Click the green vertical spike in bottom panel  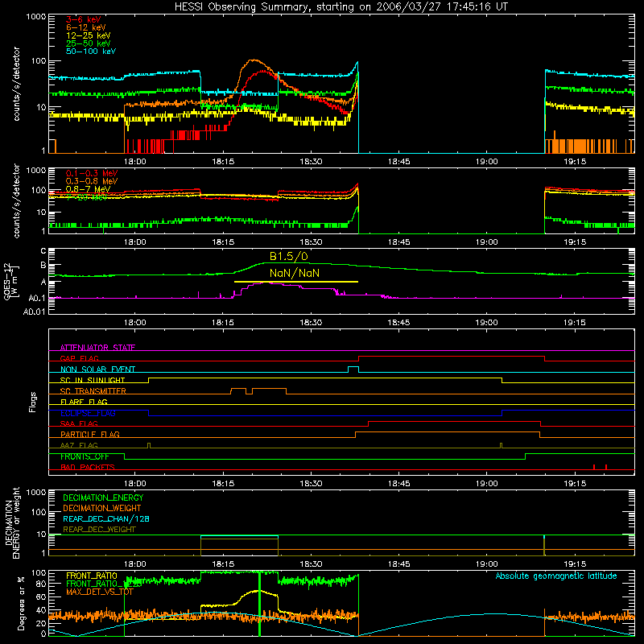click(259, 604)
